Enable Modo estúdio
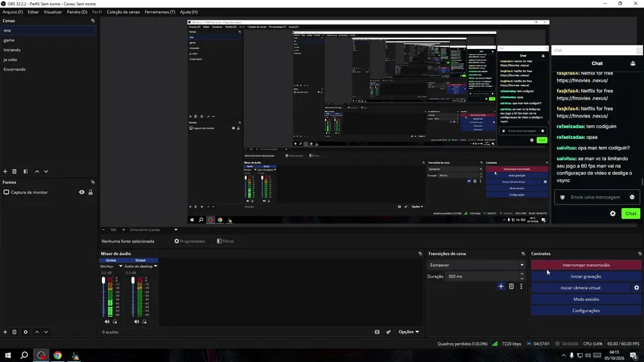 586,299
